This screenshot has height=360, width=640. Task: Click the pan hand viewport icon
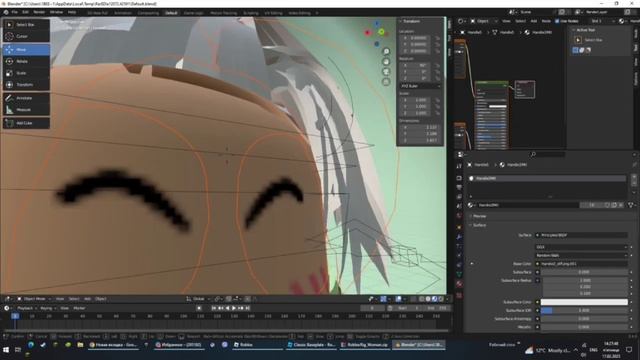tap(386, 62)
